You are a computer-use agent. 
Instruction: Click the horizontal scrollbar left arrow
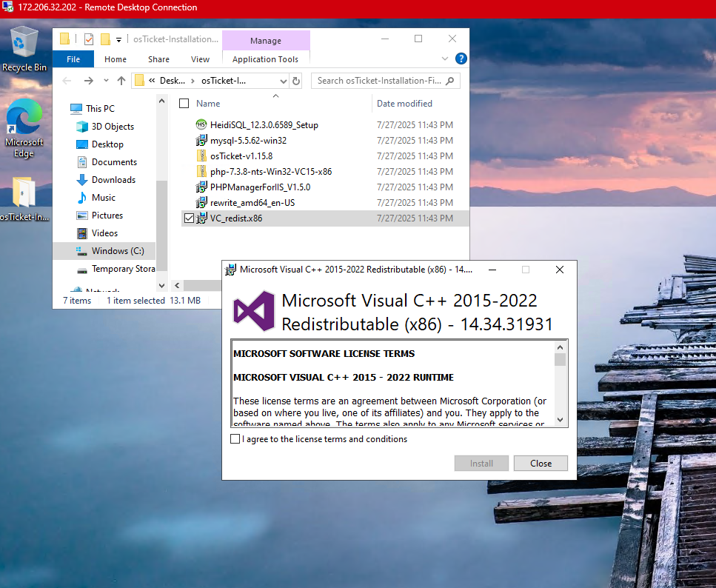(x=177, y=286)
